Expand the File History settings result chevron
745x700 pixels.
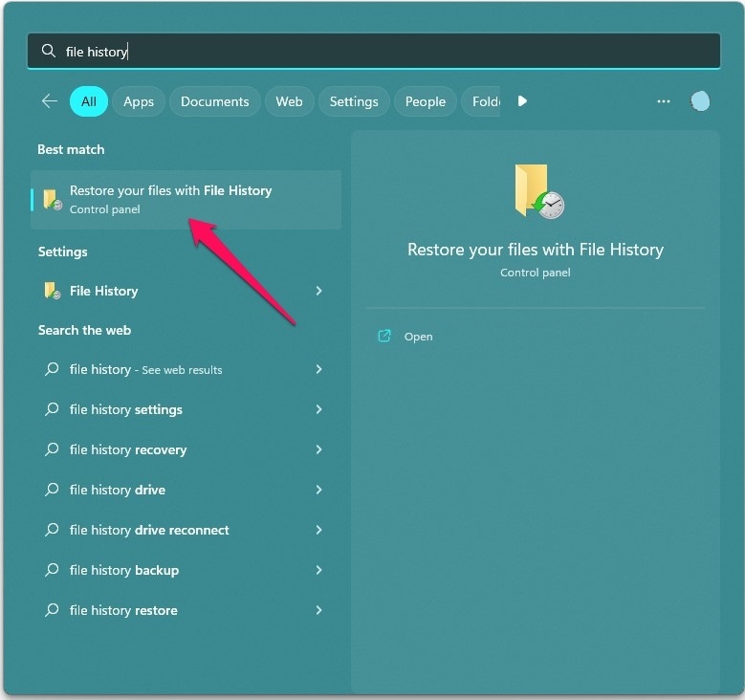pos(318,291)
